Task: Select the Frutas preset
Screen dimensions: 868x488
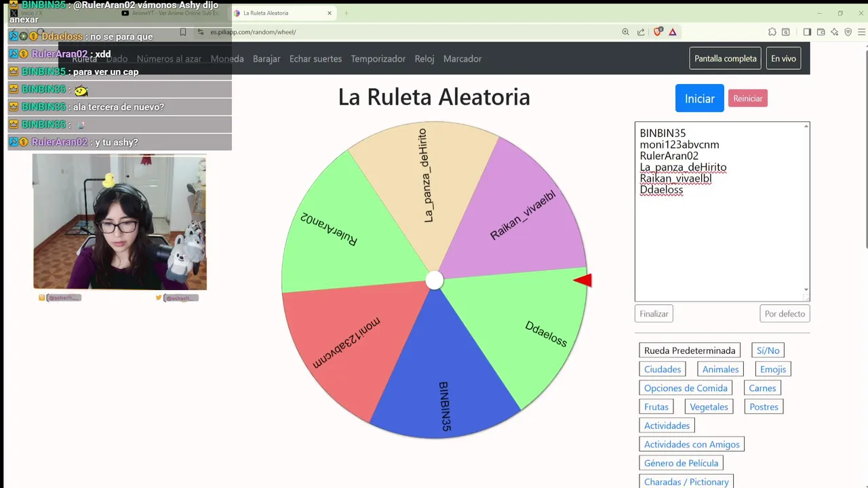Action: (x=656, y=407)
